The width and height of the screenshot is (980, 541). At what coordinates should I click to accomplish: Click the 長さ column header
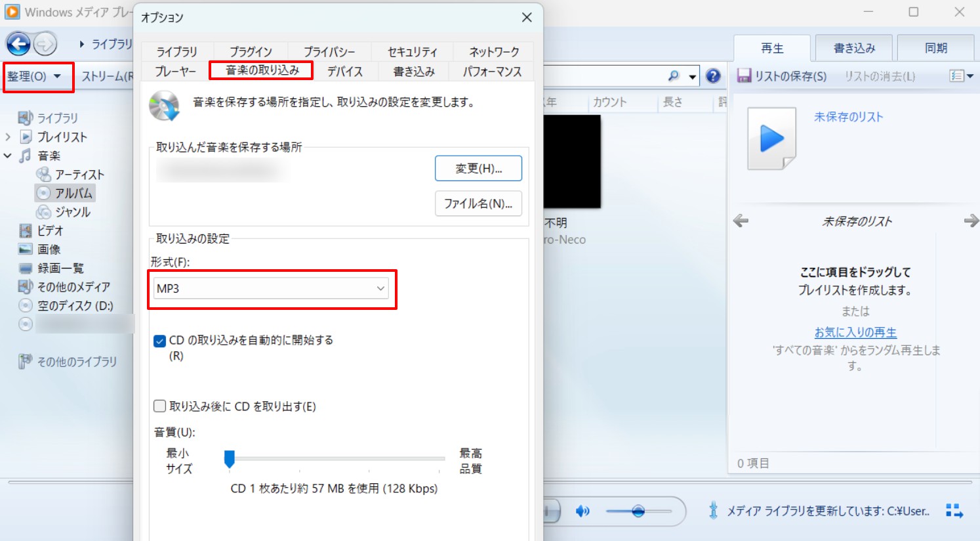pos(673,102)
